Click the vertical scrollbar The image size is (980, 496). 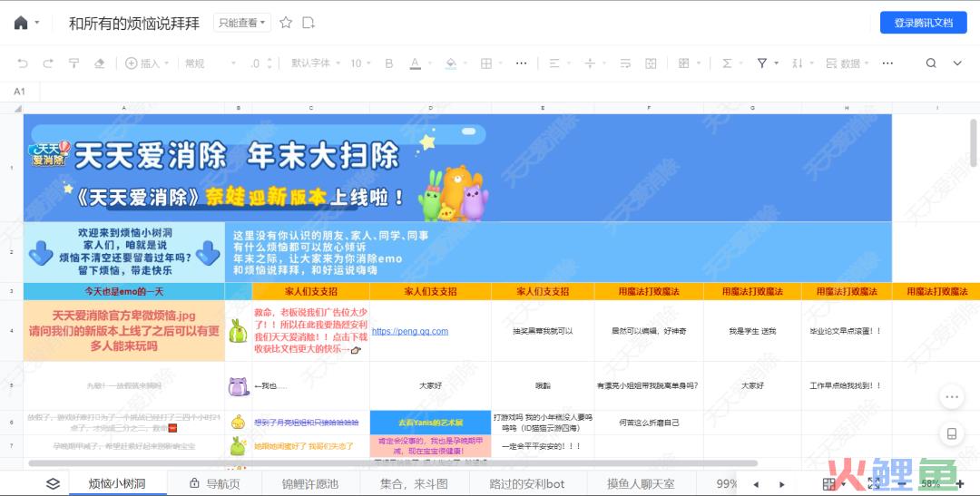[x=973, y=143]
